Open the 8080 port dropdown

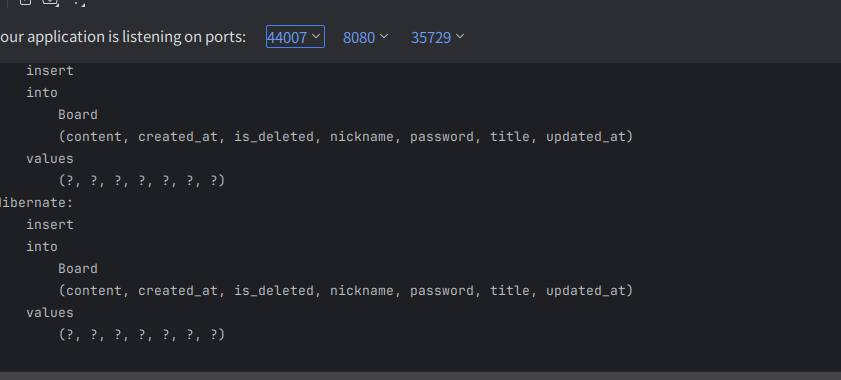point(365,37)
